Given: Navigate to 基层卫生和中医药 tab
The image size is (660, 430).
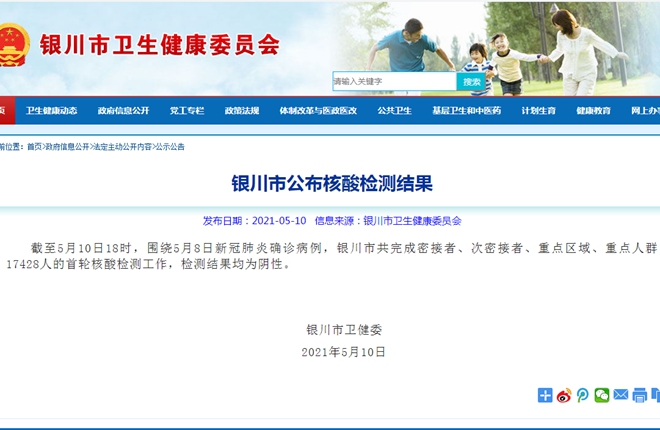Looking at the screenshot, I should point(466,111).
